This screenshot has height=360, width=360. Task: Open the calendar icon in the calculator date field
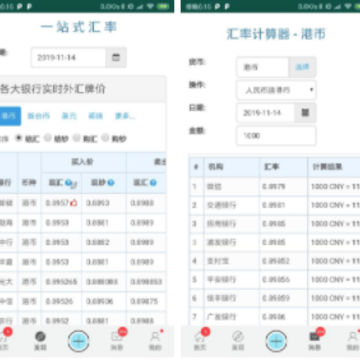305,113
